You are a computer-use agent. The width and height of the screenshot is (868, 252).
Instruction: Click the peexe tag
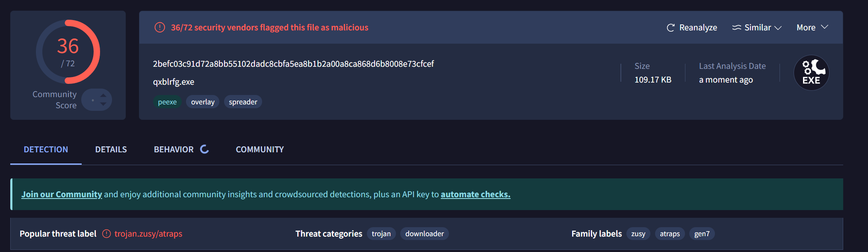tap(167, 102)
